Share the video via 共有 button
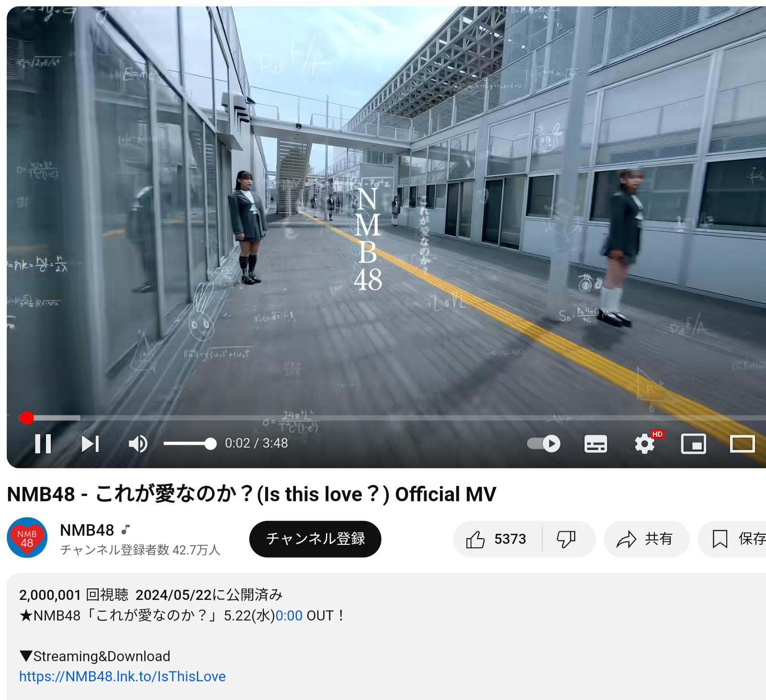The height and width of the screenshot is (700, 766). pos(646,539)
